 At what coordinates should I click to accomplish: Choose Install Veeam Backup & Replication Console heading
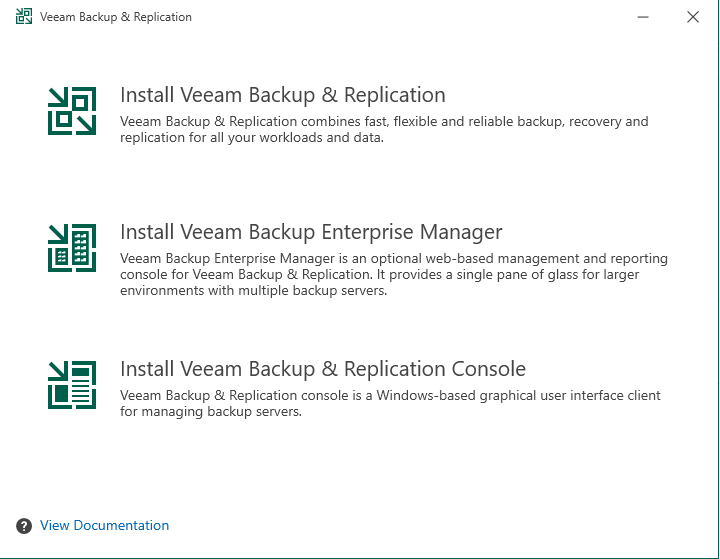click(x=323, y=369)
